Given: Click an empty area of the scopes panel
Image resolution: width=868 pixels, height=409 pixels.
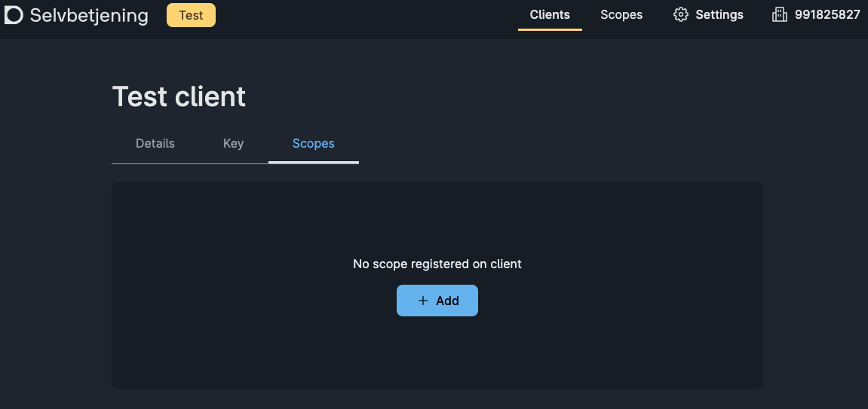Looking at the screenshot, I should pos(609,221).
